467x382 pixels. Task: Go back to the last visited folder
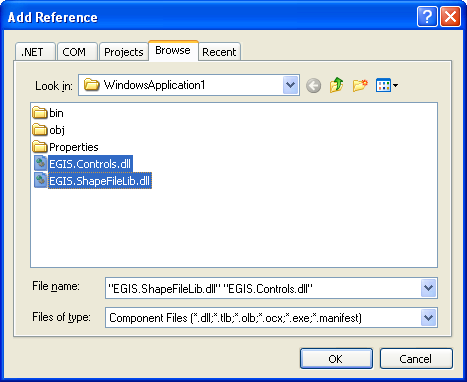click(x=313, y=86)
